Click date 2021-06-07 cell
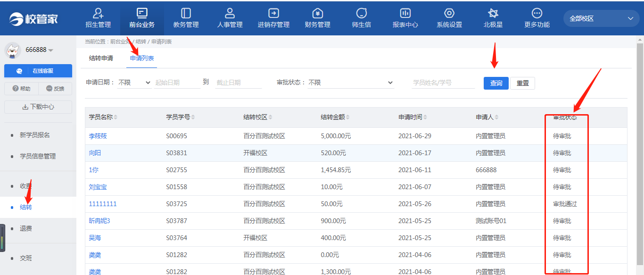The width and height of the screenshot is (644, 275). pos(415,187)
